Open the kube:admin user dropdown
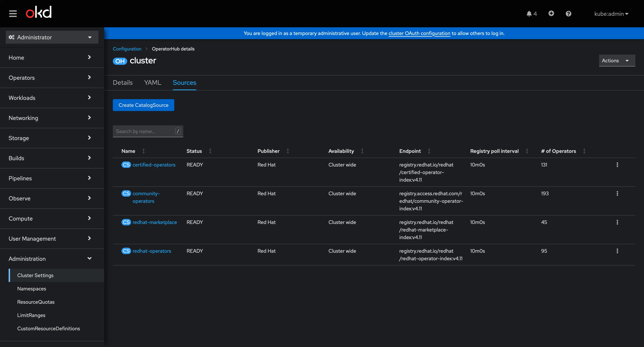The image size is (644, 347). 611,14
